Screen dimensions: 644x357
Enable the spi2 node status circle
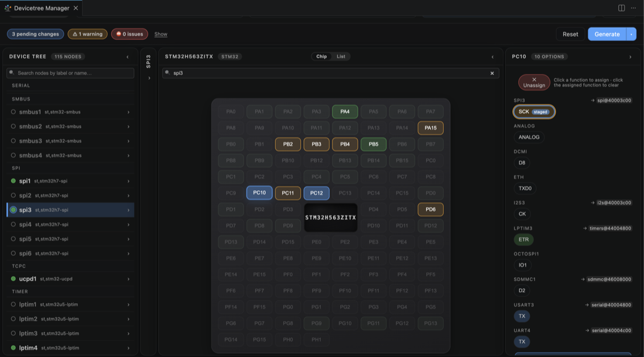click(13, 195)
